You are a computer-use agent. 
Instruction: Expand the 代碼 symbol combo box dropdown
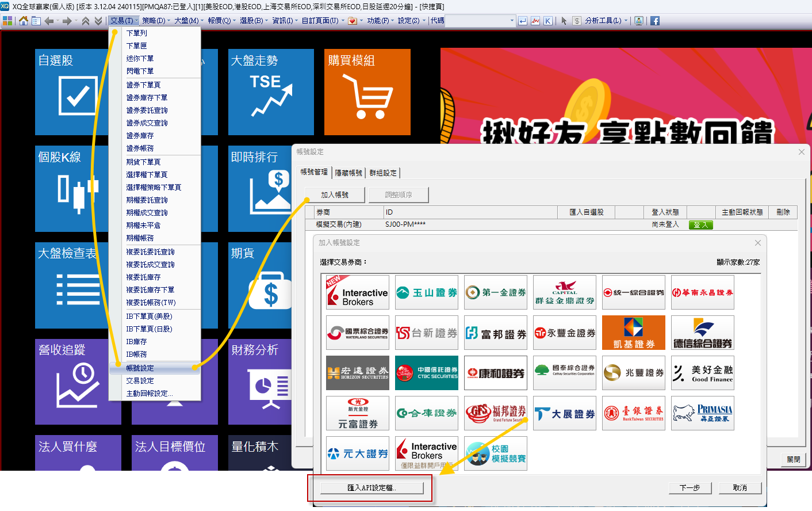tap(512, 21)
